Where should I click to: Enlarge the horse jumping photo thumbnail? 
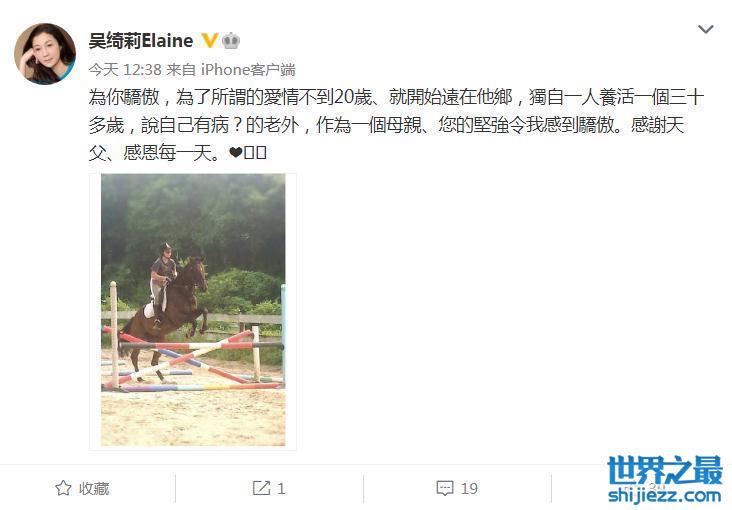pyautogui.click(x=193, y=310)
